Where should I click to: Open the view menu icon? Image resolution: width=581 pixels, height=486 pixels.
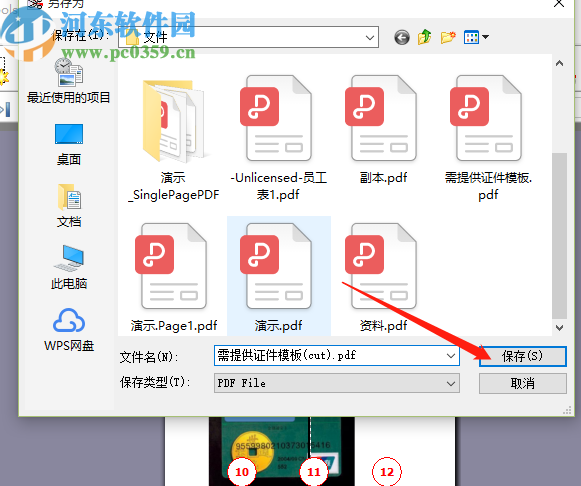coord(471,37)
